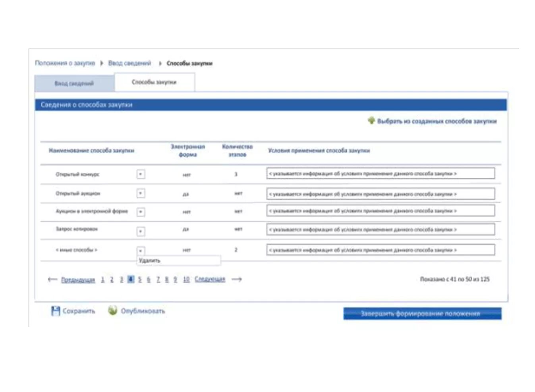Viewport: 535px width, 392px height.
Task: Click stage count 2 in иные способы row
Action: click(236, 250)
